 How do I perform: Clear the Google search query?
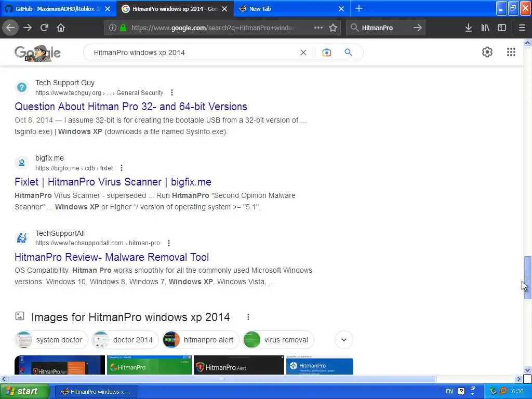[303, 52]
